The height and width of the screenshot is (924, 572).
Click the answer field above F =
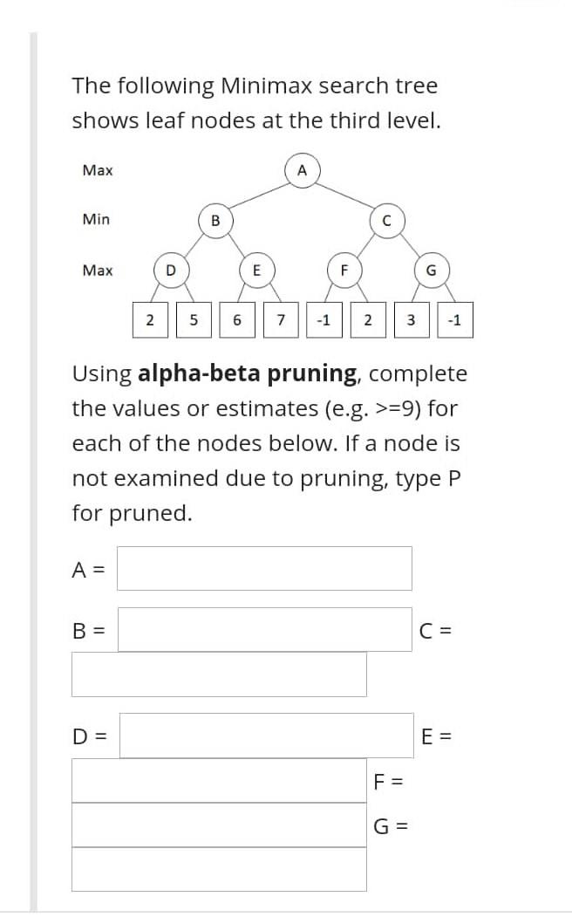click(218, 781)
